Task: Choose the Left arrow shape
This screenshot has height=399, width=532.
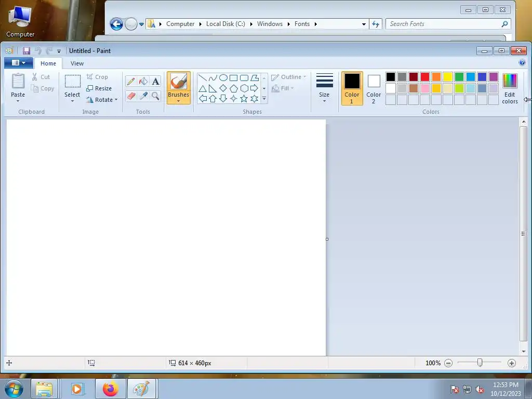Action: (203, 99)
